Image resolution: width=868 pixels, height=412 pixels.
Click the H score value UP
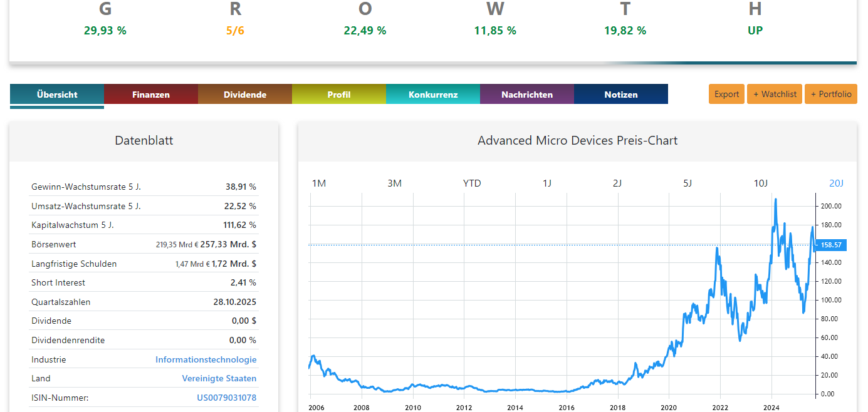click(755, 31)
